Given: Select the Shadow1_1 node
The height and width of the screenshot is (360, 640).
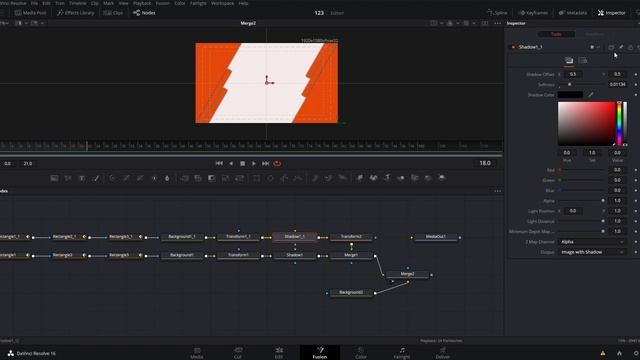Looking at the screenshot, I should point(295,237).
